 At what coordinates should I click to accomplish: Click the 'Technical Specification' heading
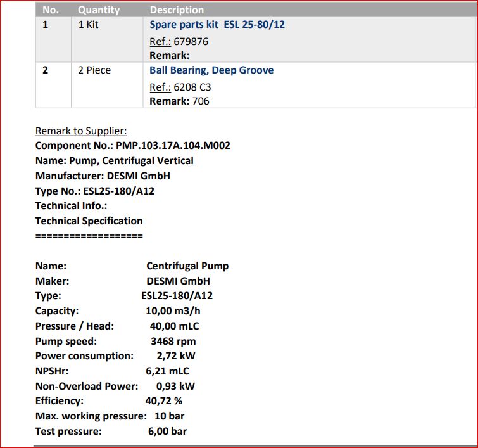click(89, 221)
